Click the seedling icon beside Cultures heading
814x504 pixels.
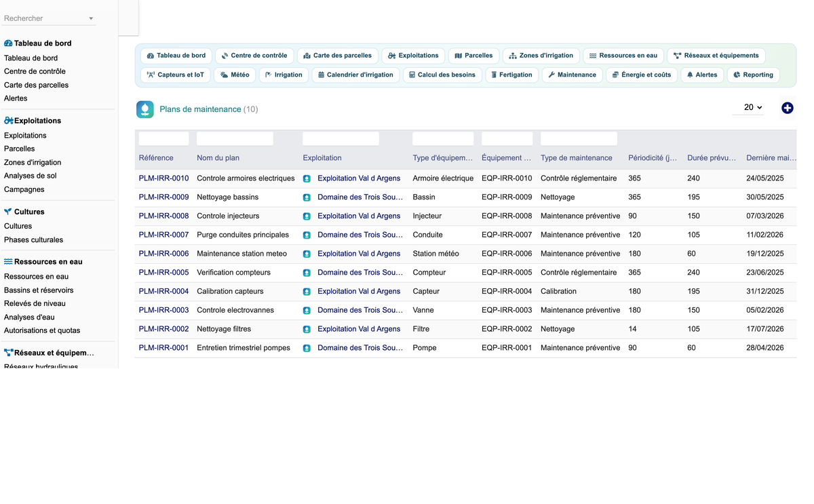(x=8, y=212)
